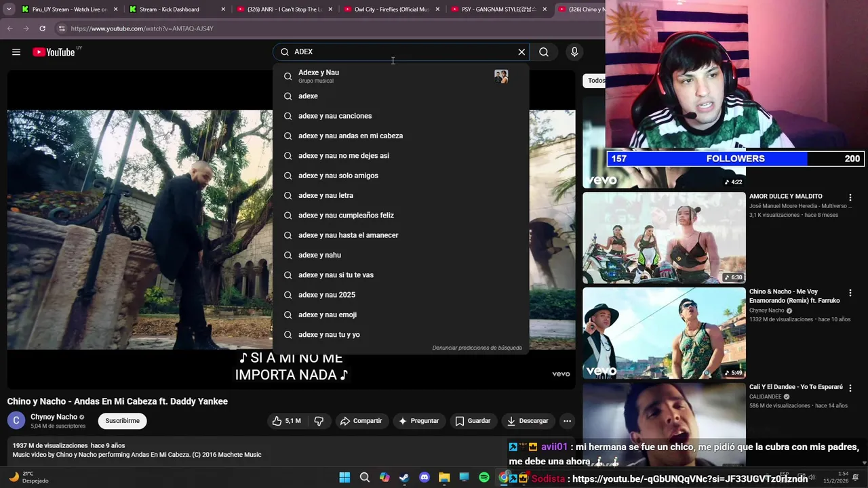Download video with Descargar button

pos(528,421)
